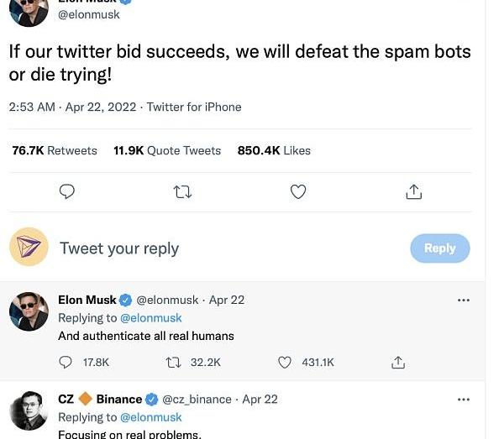Like the main tweet with the heart icon
The image size is (504, 439).
298,192
